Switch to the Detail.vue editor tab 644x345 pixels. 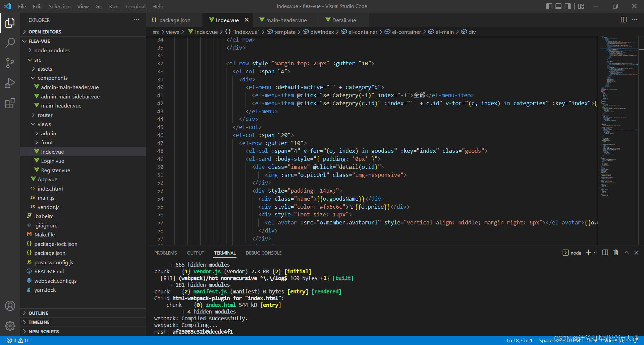coord(344,20)
